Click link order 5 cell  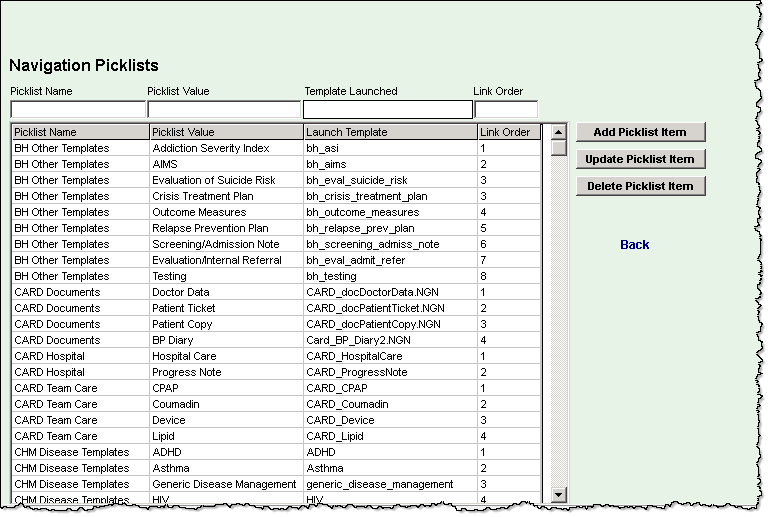pos(509,228)
